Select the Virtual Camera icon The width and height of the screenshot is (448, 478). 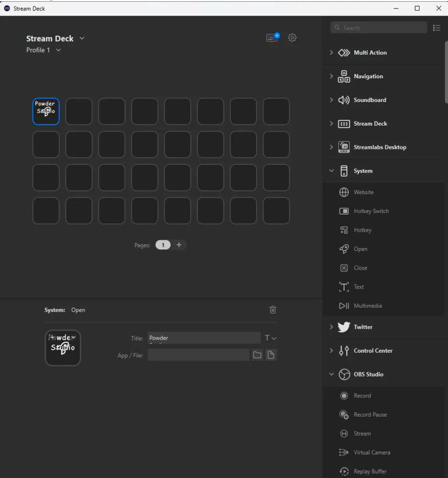coord(344,453)
